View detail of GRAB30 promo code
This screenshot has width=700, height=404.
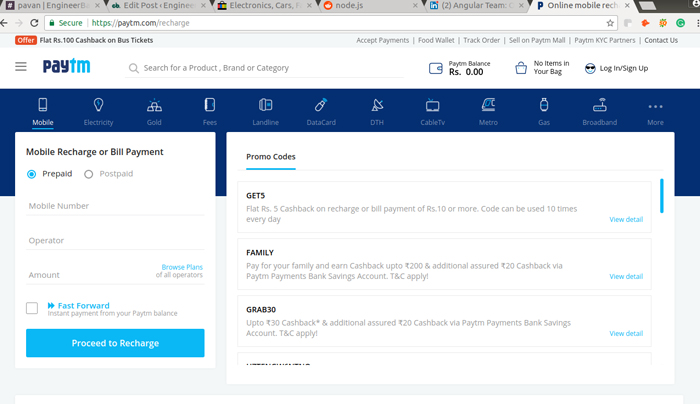(626, 333)
